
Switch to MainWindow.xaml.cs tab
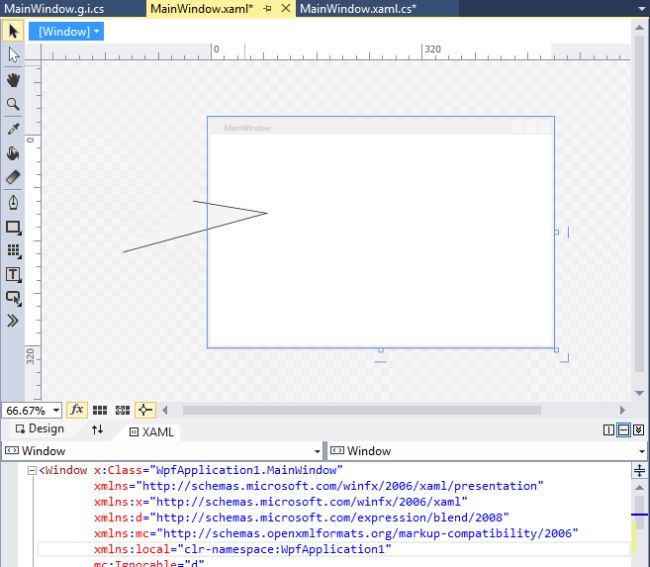358,9
